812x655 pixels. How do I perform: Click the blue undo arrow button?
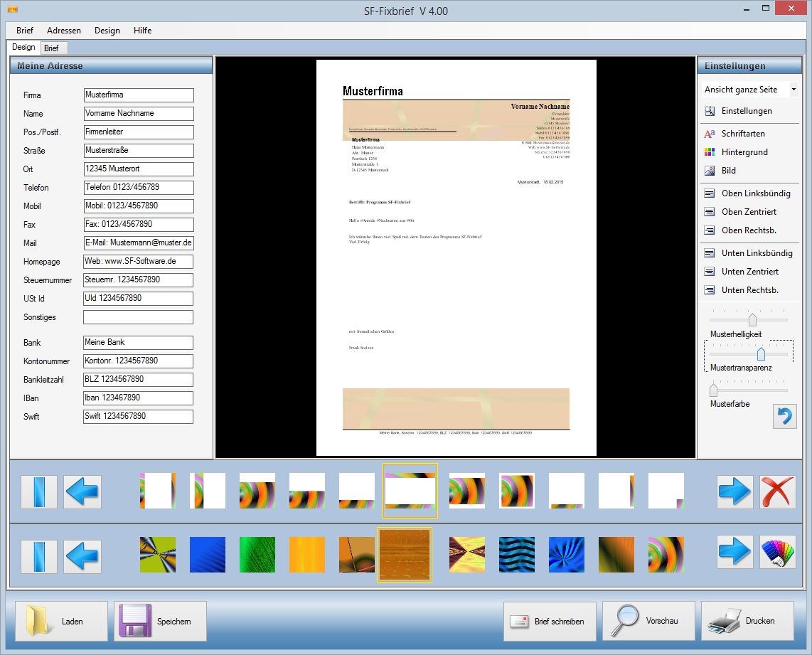(784, 416)
